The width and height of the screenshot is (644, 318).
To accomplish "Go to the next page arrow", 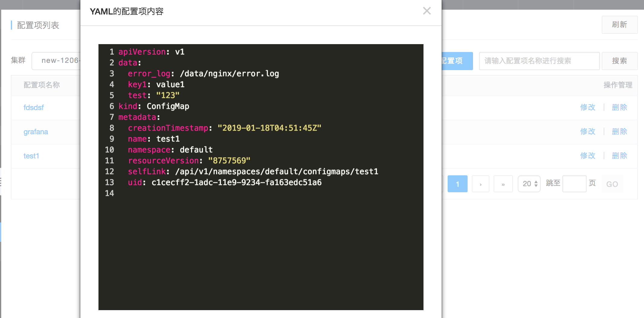I will pyautogui.click(x=480, y=184).
